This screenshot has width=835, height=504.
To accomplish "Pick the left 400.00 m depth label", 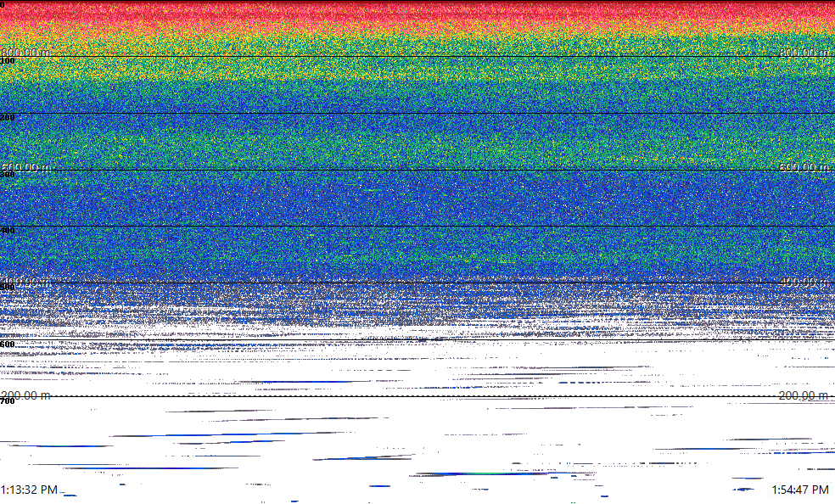I will pos(25,281).
